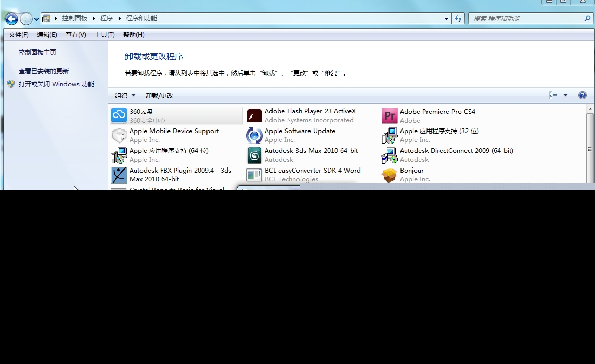Select the Autodesk DirectConnect 2009 icon
595x364 pixels.
[x=390, y=155]
